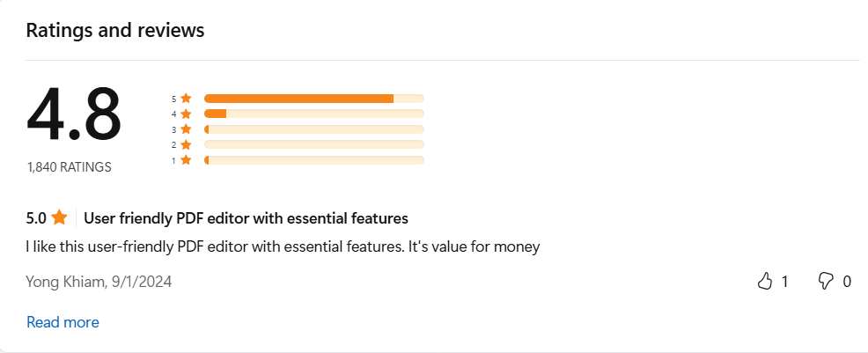The width and height of the screenshot is (868, 353).
Task: Click the 2-star rating row star
Action: point(186,145)
